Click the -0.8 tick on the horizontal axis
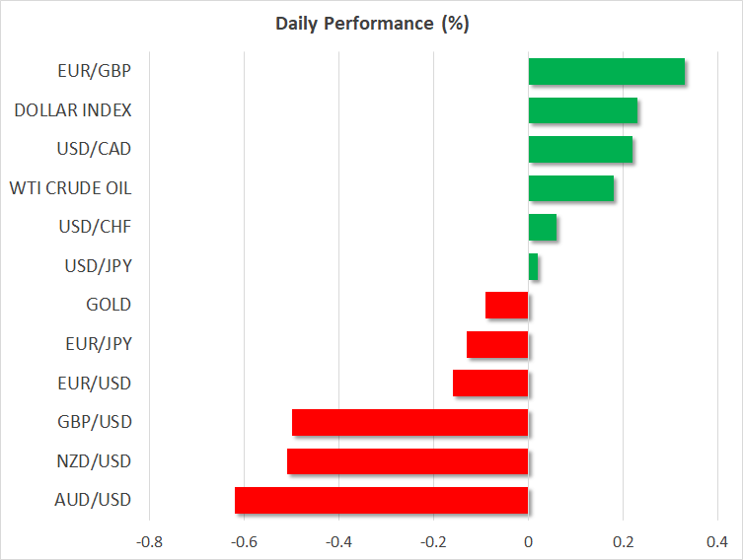 (149, 541)
